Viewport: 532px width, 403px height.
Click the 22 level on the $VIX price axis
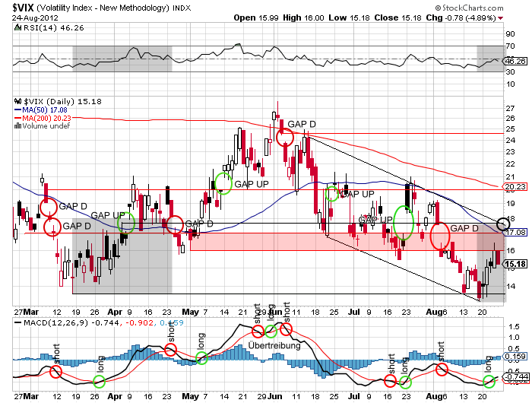click(x=510, y=164)
